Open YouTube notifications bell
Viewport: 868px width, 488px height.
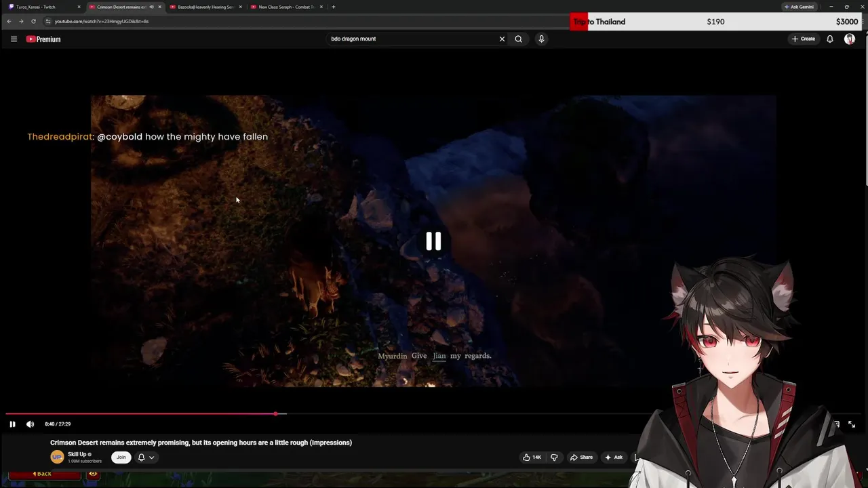pos(829,39)
